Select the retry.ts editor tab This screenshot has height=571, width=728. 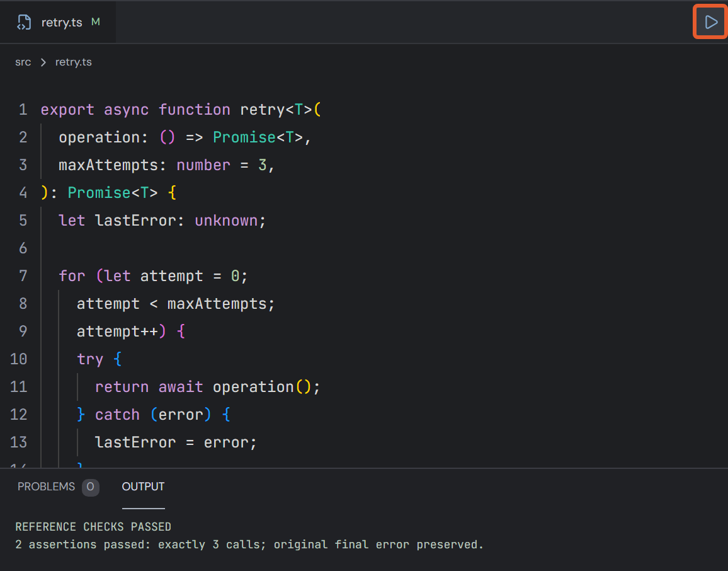57,22
